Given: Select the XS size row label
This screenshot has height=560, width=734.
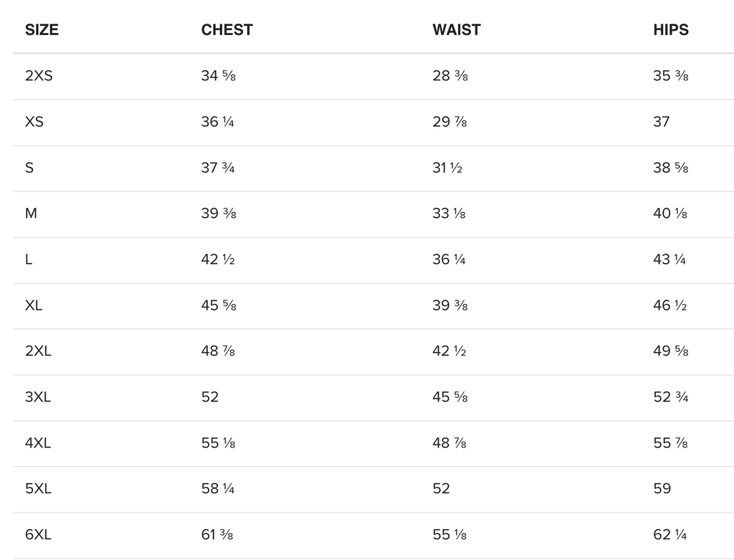Looking at the screenshot, I should point(34,122).
